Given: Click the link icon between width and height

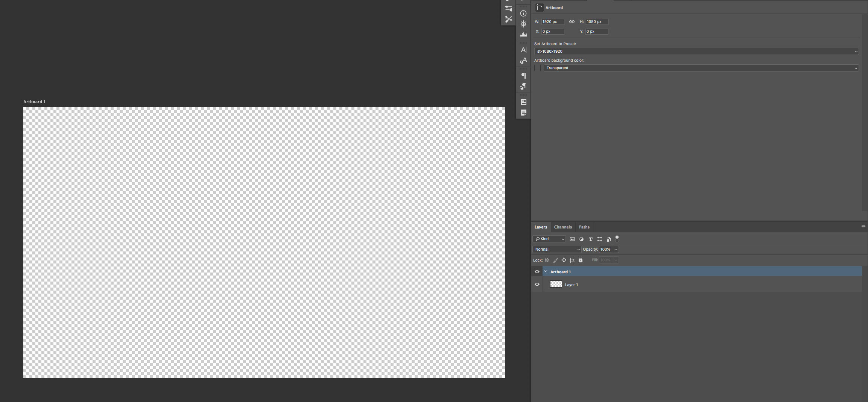Looking at the screenshot, I should click(572, 22).
